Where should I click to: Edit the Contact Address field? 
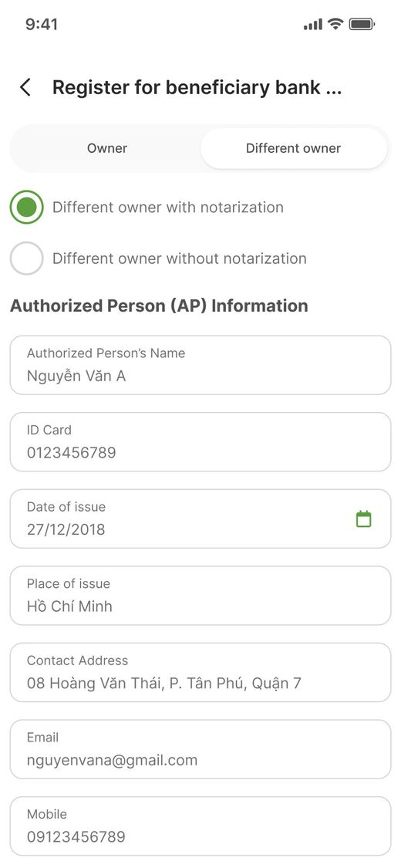click(200, 673)
